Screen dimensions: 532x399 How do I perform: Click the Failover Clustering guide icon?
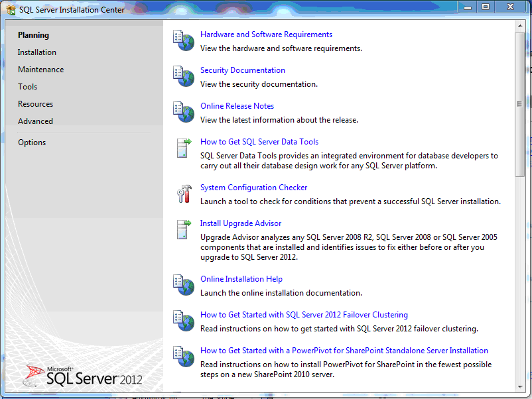(x=183, y=321)
